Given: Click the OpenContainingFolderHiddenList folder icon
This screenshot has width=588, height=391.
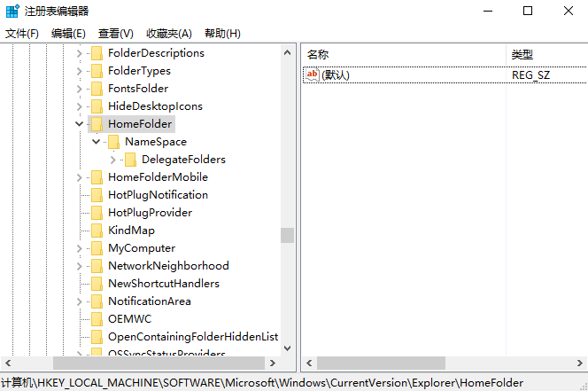Looking at the screenshot, I should [x=97, y=337].
